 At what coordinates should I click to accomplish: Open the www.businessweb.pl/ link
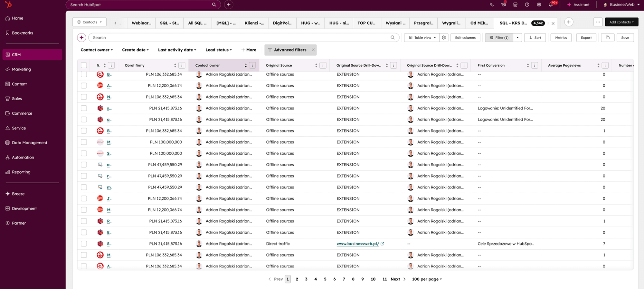[357, 244]
